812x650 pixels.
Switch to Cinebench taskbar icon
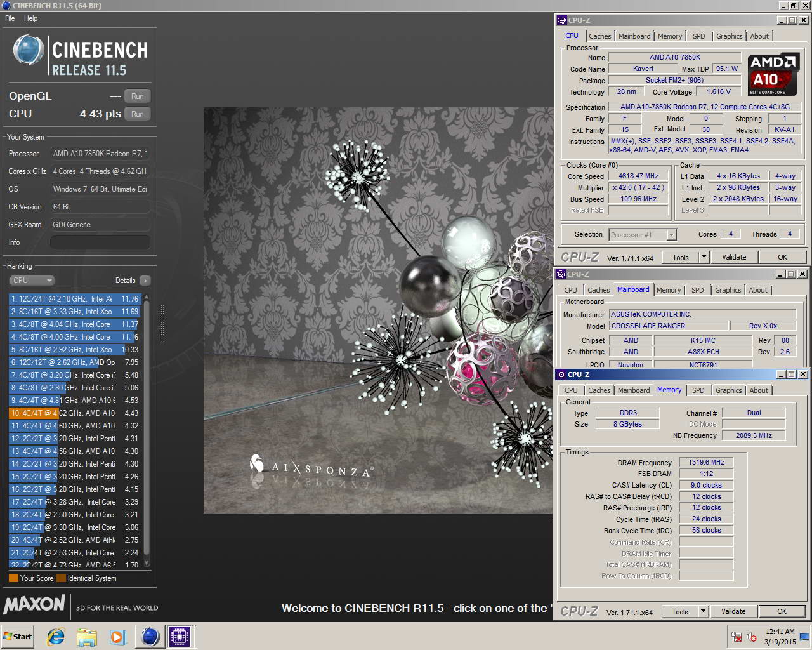(150, 636)
